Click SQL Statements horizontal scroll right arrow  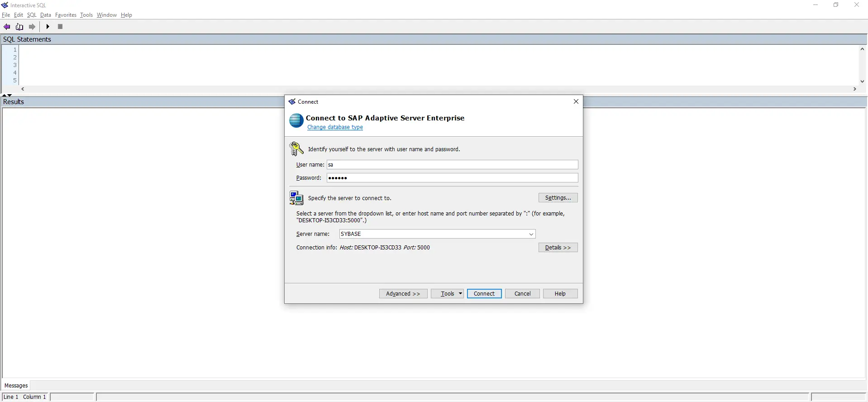pyautogui.click(x=855, y=89)
